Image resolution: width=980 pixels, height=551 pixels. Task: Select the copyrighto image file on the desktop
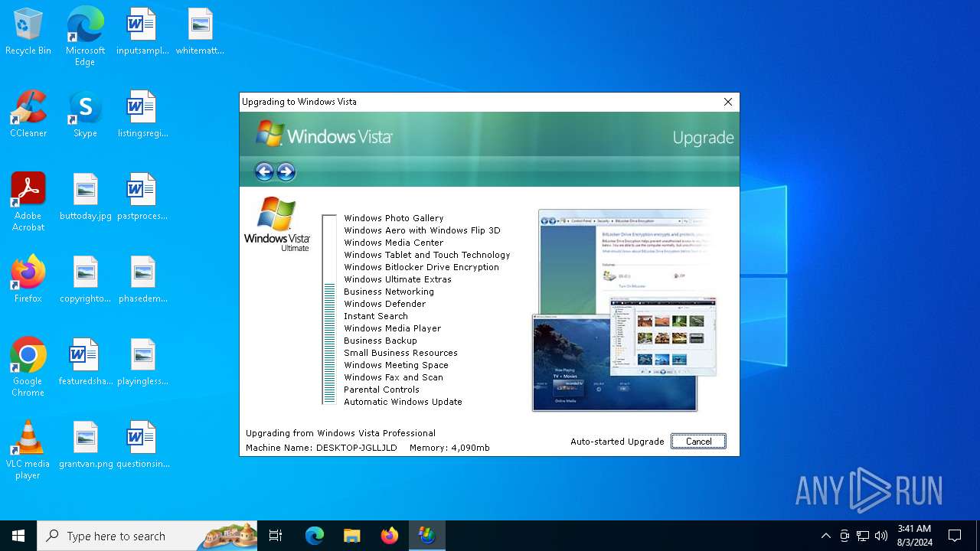point(85,280)
